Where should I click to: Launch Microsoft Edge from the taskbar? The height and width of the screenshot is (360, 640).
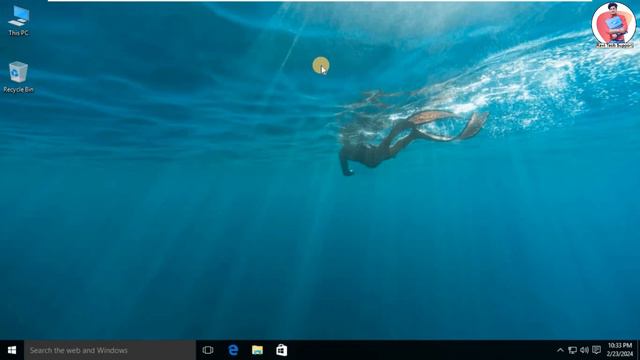tap(233, 350)
